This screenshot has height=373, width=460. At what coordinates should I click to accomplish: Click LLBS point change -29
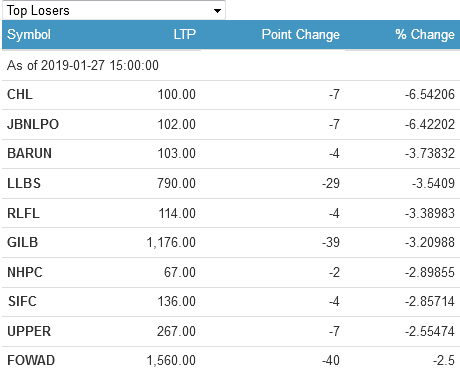[331, 183]
